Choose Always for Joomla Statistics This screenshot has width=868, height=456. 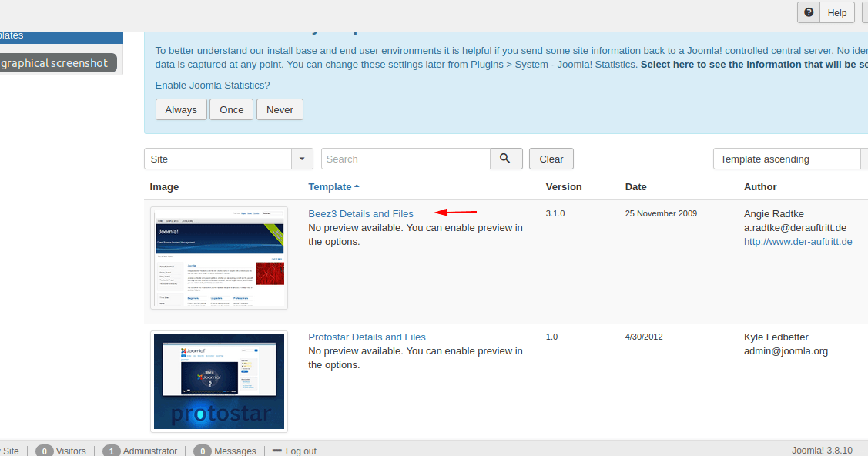[181, 109]
